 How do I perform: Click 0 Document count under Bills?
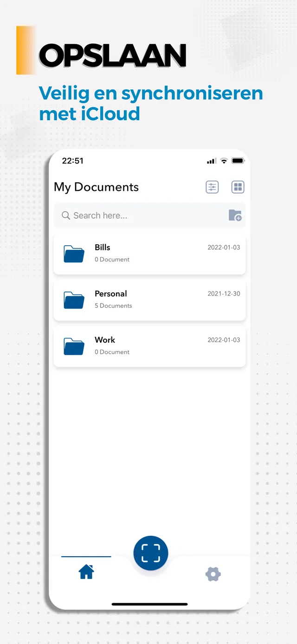(112, 260)
